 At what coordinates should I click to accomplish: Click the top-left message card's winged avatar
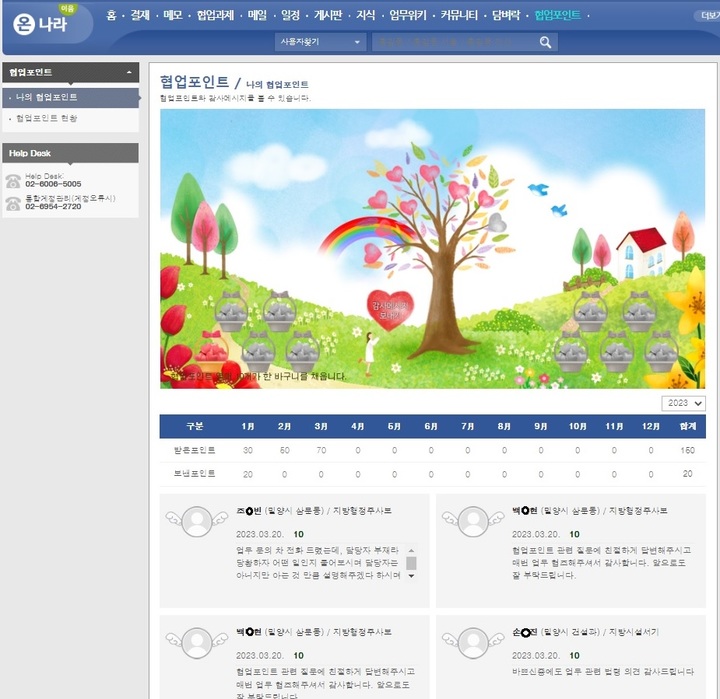[x=197, y=521]
